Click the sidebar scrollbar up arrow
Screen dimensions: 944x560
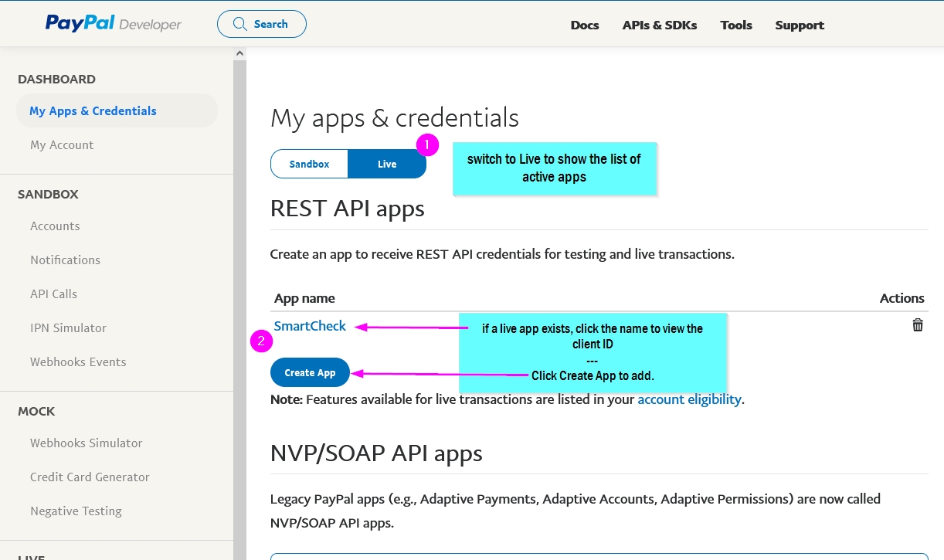point(239,53)
